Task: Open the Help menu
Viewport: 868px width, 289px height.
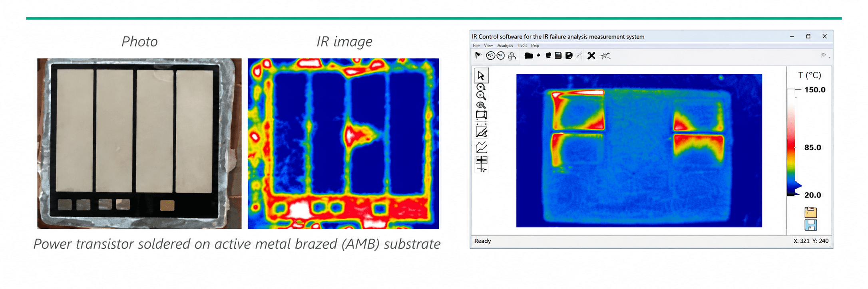Action: pos(535,46)
